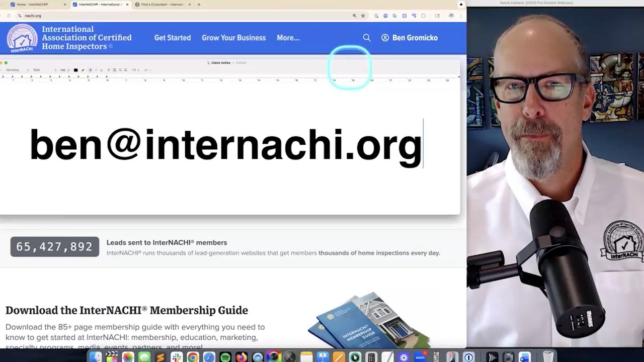Close the Find a Consultant tab
The width and height of the screenshot is (644, 362).
click(x=189, y=5)
